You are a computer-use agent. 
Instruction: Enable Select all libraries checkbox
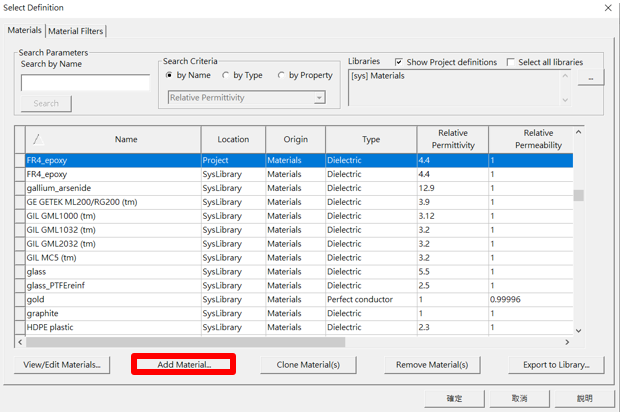[511, 62]
